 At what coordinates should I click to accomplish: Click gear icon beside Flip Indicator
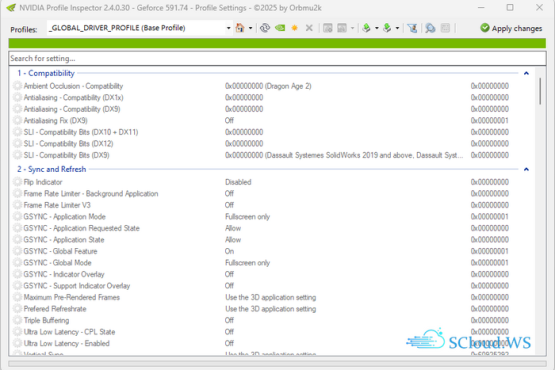tap(17, 182)
